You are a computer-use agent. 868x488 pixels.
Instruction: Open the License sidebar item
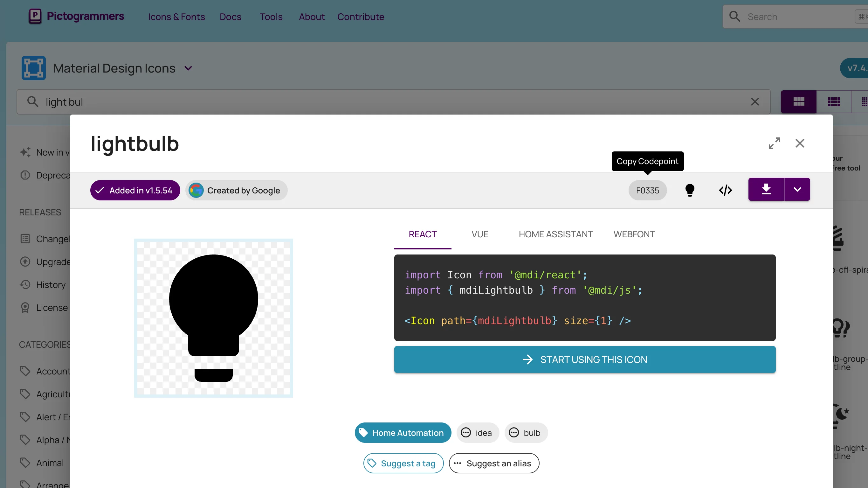coord(52,308)
